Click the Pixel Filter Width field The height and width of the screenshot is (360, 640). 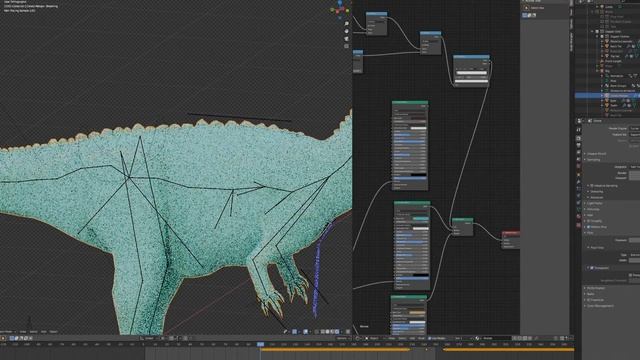tap(634, 260)
